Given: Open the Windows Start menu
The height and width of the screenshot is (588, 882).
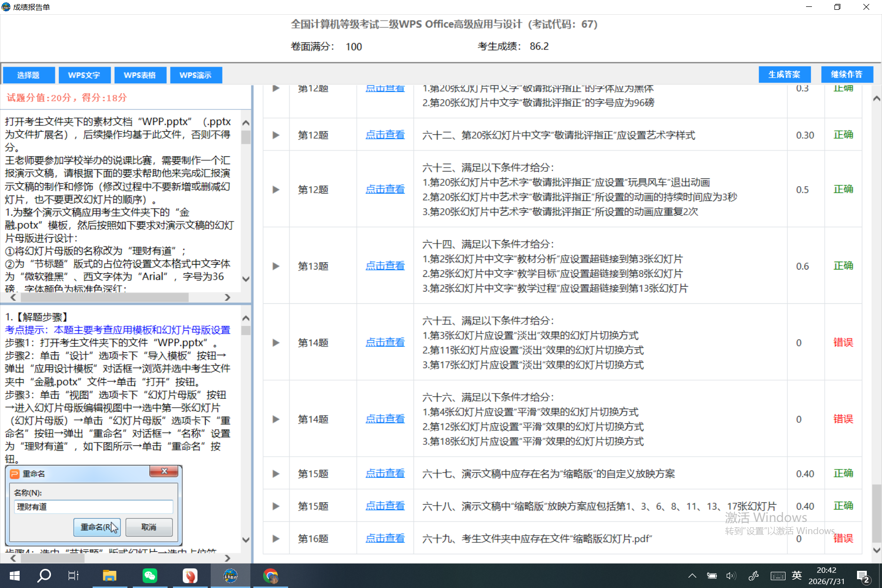Looking at the screenshot, I should click(15, 576).
